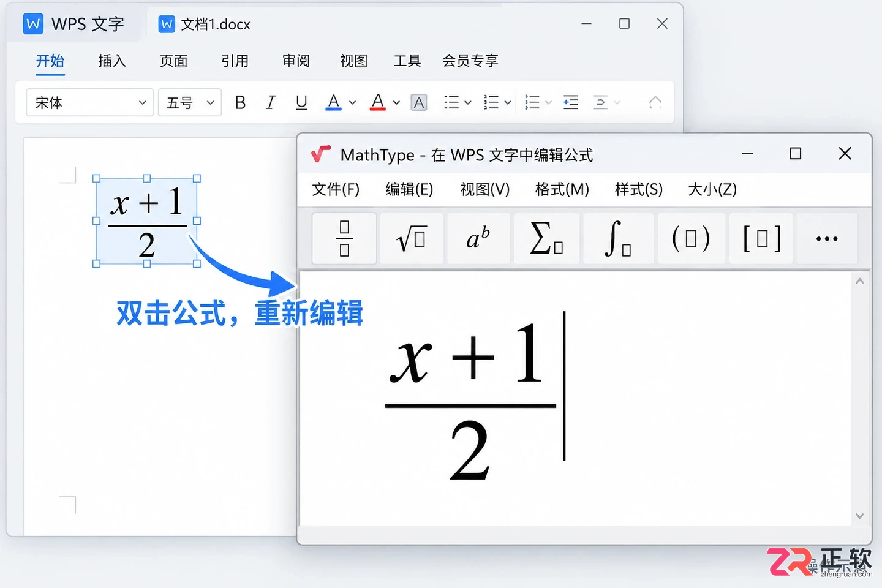
Task: Open the 大小(Z) menu in MathType
Action: click(x=712, y=189)
